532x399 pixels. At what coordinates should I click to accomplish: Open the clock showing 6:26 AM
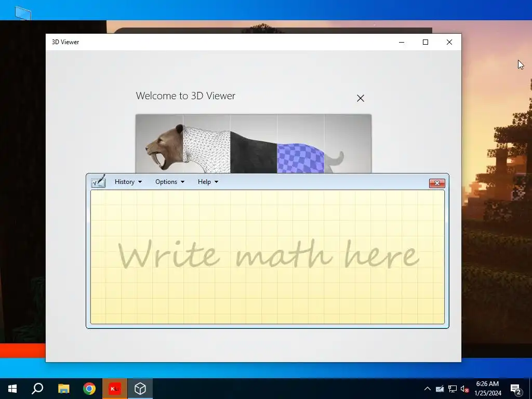(x=487, y=389)
